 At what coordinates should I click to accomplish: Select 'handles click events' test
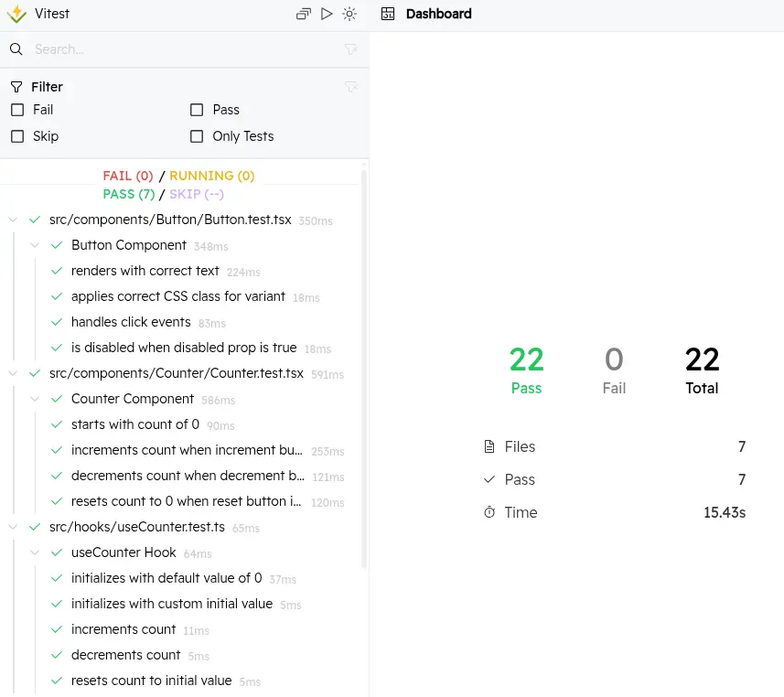tap(131, 322)
